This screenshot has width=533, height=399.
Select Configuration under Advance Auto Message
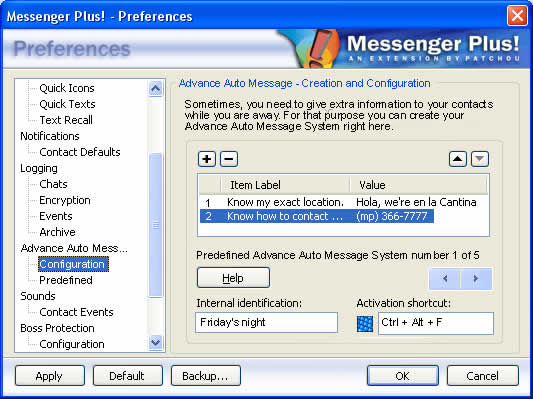point(73,264)
